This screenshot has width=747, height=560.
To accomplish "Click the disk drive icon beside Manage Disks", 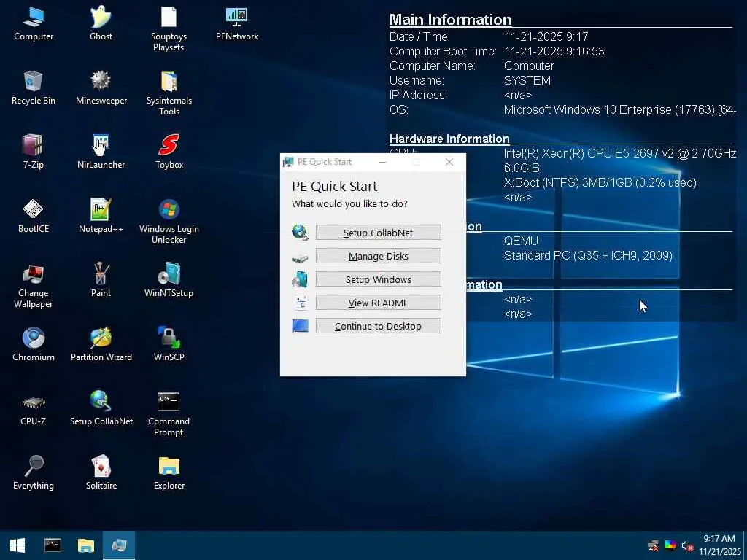I will (300, 258).
